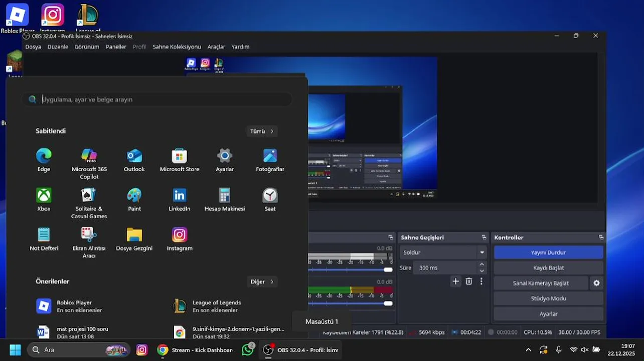Open Sahne Koleksiyonu menu
This screenshot has height=361, width=644.
pyautogui.click(x=177, y=47)
